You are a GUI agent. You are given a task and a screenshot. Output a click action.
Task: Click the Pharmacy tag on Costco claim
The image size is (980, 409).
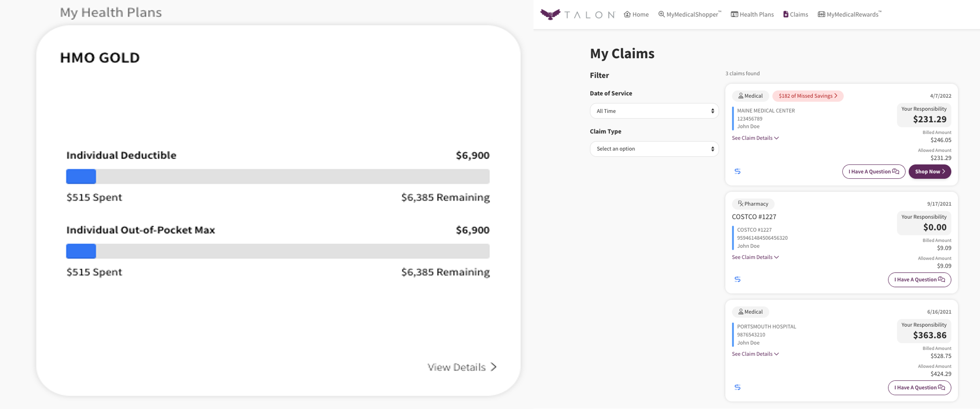pyautogui.click(x=753, y=204)
